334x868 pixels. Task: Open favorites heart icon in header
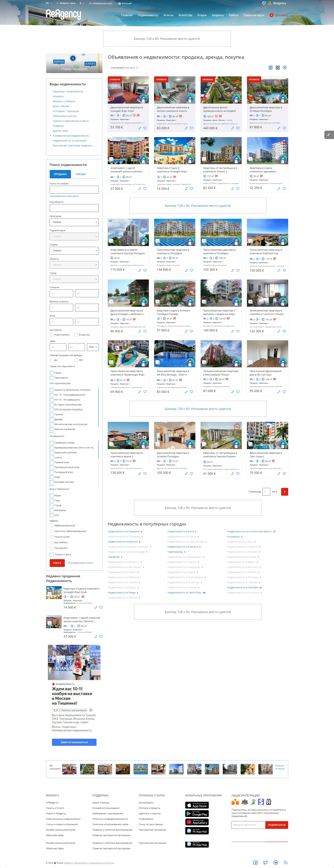pos(264,3)
